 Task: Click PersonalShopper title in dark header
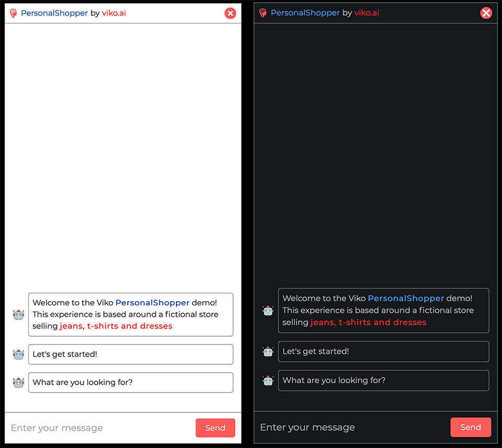point(305,13)
